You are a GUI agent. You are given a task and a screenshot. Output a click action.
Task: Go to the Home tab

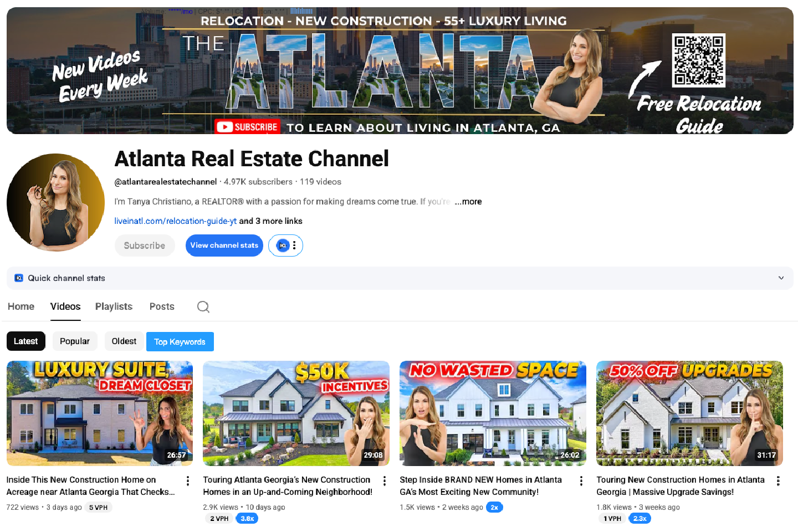click(x=21, y=306)
